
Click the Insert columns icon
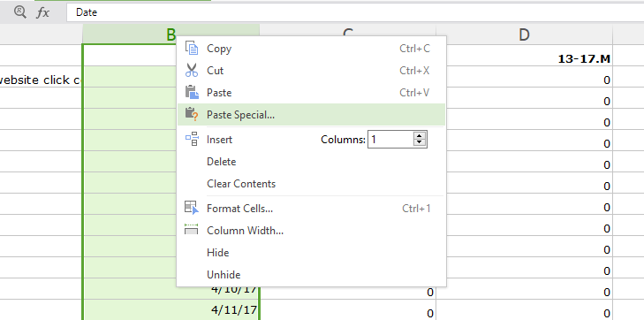pos(192,140)
